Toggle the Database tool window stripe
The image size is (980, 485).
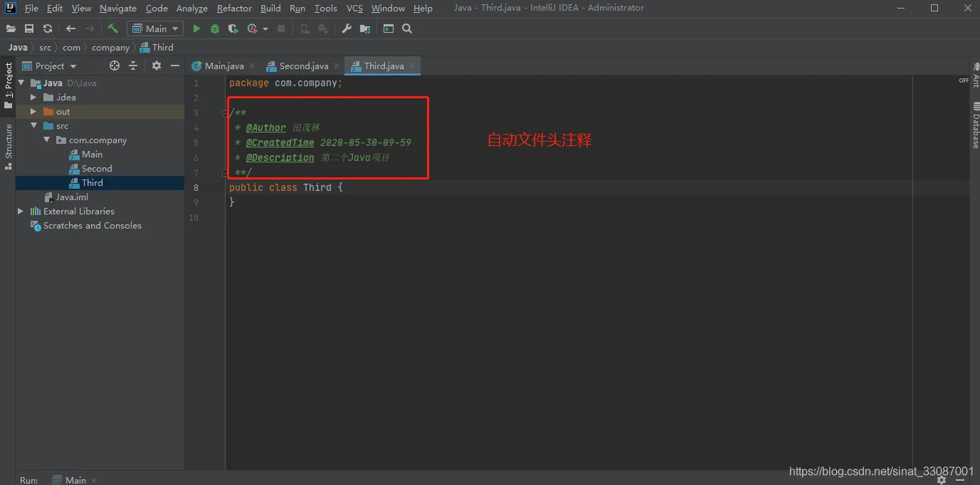(x=975, y=125)
